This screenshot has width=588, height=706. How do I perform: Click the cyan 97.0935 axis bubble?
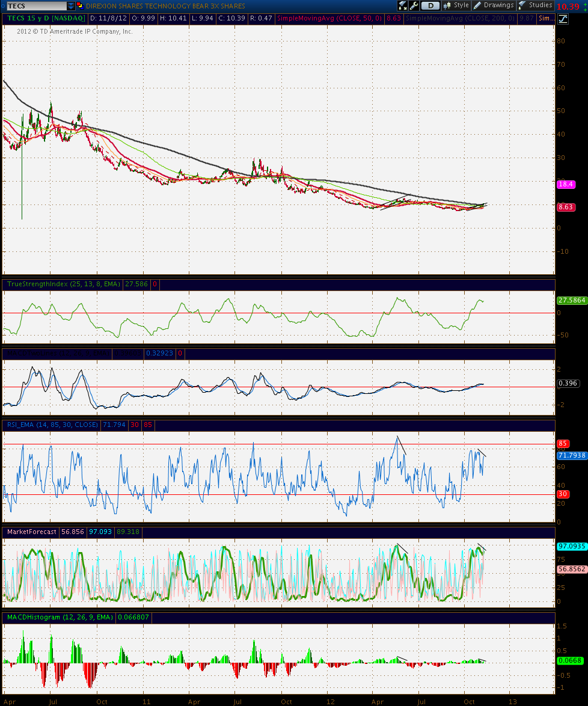tap(572, 546)
